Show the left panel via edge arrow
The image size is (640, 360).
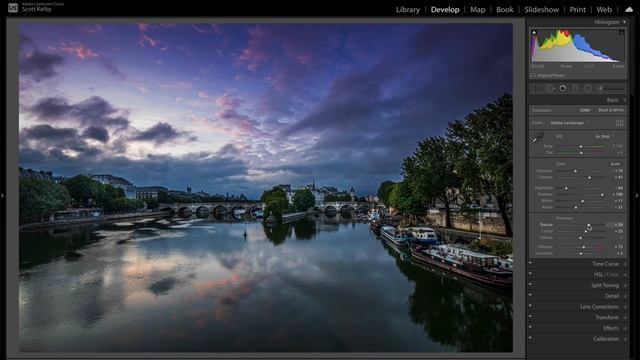2,196
